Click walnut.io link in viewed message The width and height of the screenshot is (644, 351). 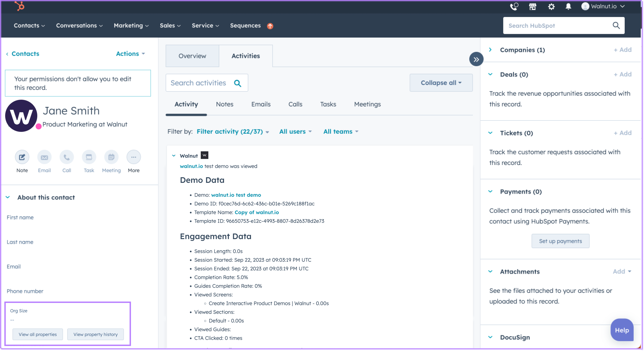point(191,166)
